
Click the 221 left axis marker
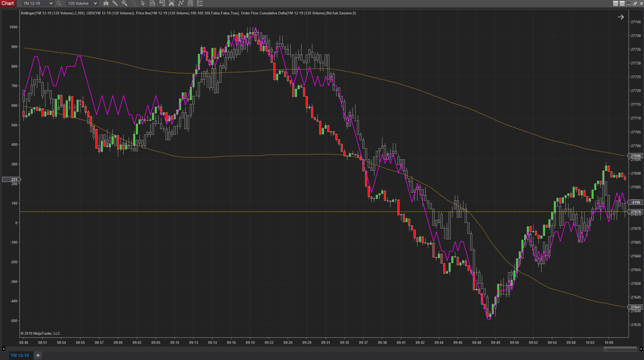click(12, 179)
